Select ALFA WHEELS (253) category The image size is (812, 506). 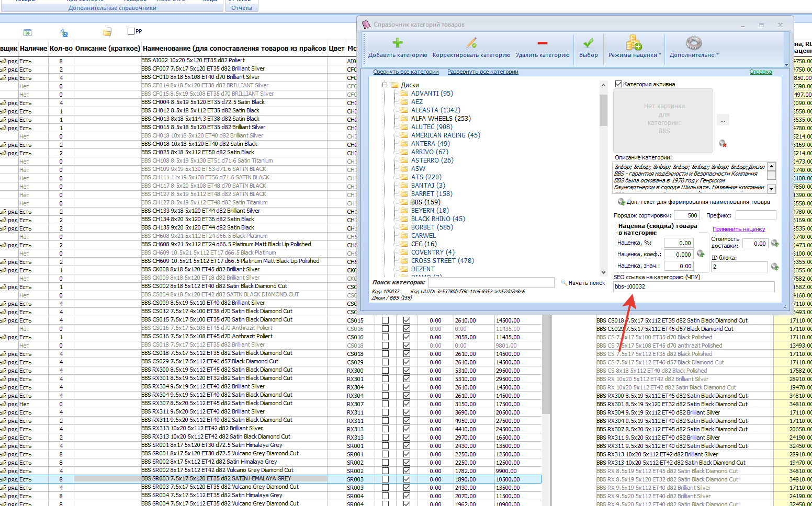click(441, 119)
